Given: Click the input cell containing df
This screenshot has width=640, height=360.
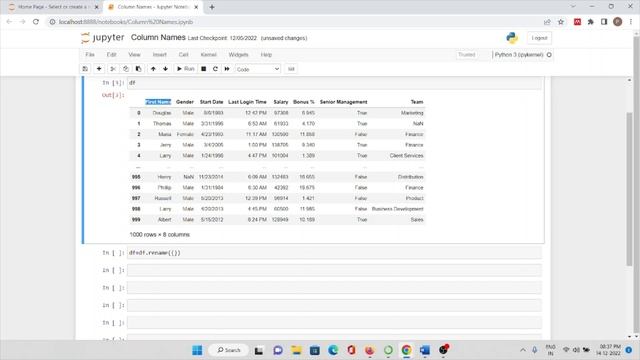Looking at the screenshot, I should (x=334, y=83).
